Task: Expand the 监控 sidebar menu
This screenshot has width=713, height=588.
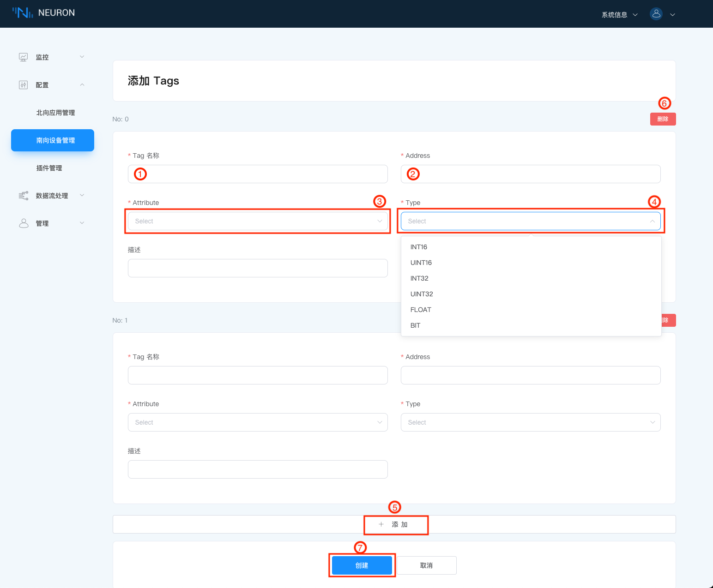Action: (82, 57)
